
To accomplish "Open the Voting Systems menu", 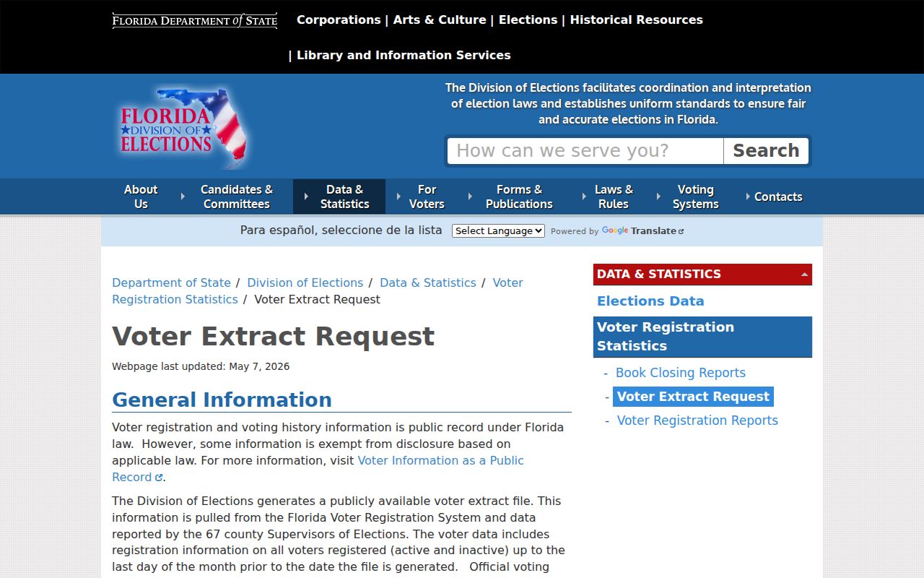I will click(695, 197).
